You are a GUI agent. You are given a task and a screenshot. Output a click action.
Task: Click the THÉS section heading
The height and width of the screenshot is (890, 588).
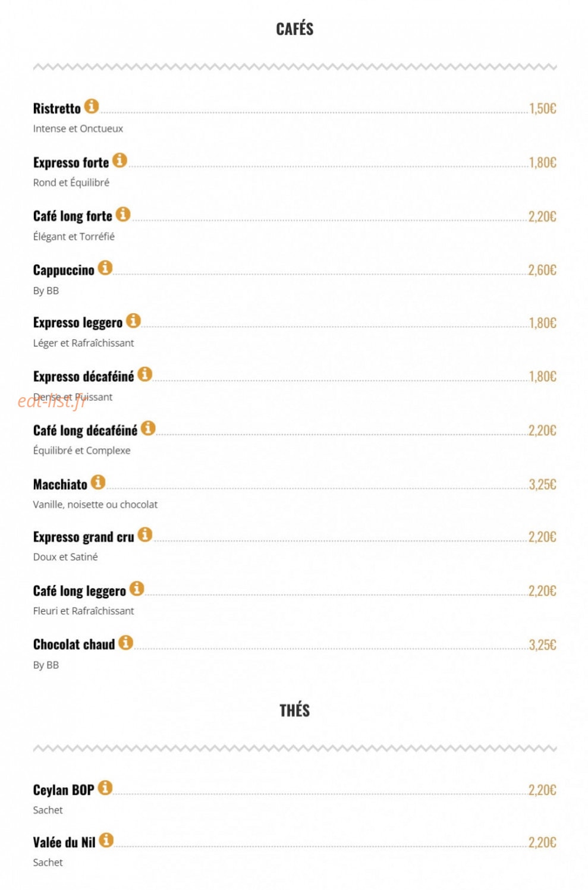[295, 710]
